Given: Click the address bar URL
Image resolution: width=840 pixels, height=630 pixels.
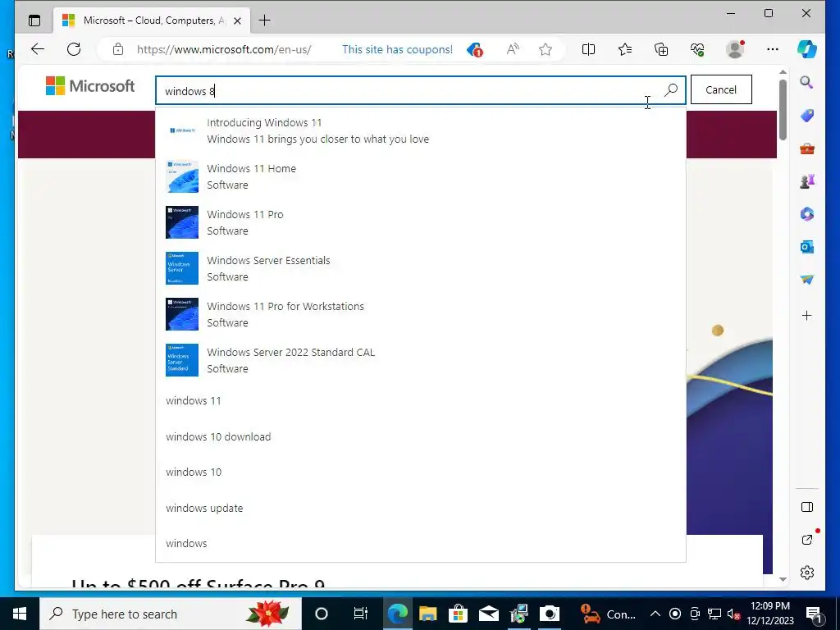Looking at the screenshot, I should [x=224, y=49].
